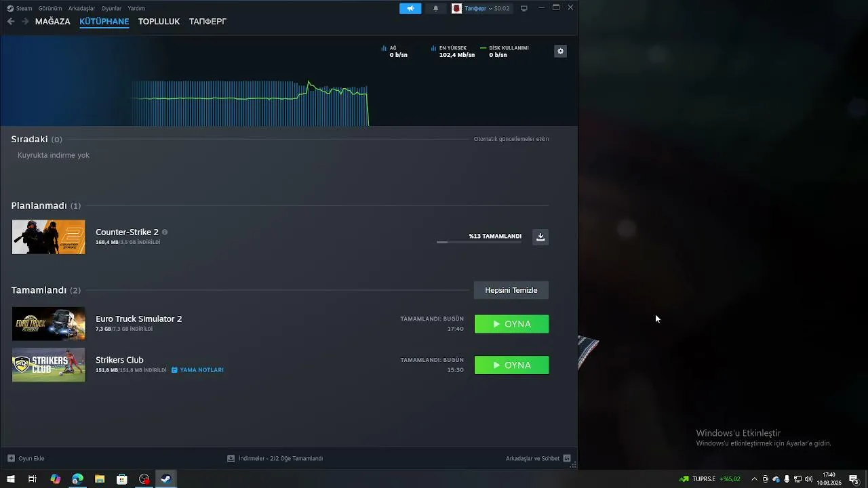This screenshot has height=488, width=868.
Task: Click the %13 TAMAMLANDI label
Action: (495, 236)
